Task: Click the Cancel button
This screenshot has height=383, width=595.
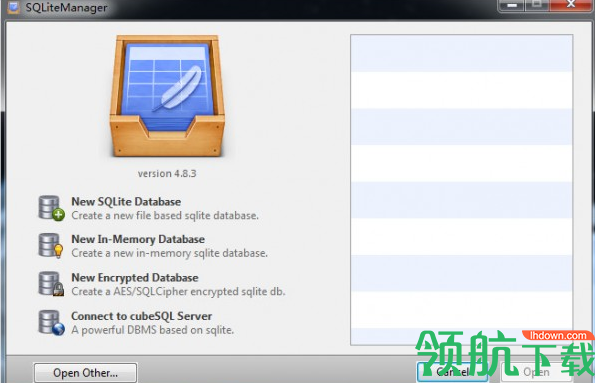Action: pyautogui.click(x=452, y=372)
